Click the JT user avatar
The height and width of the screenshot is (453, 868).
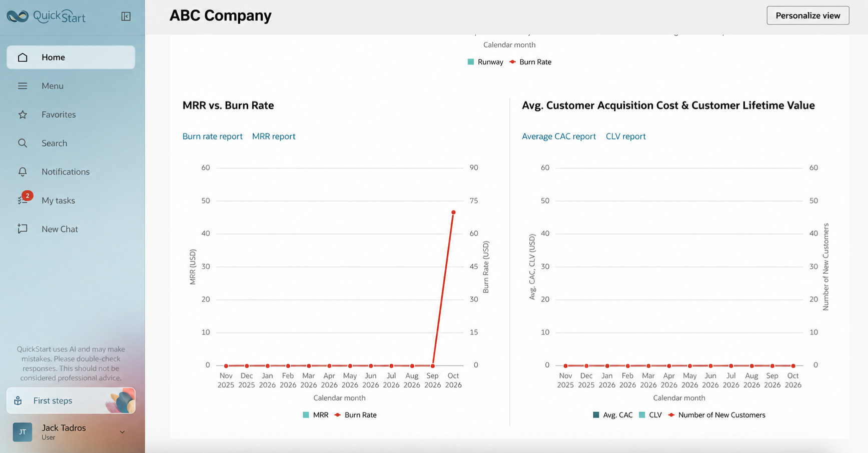tap(23, 432)
